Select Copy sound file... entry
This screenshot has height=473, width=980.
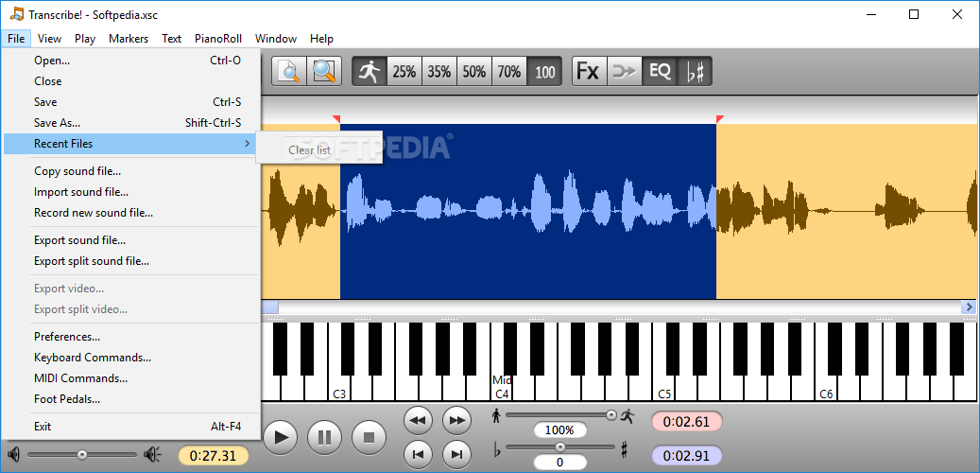130,171
